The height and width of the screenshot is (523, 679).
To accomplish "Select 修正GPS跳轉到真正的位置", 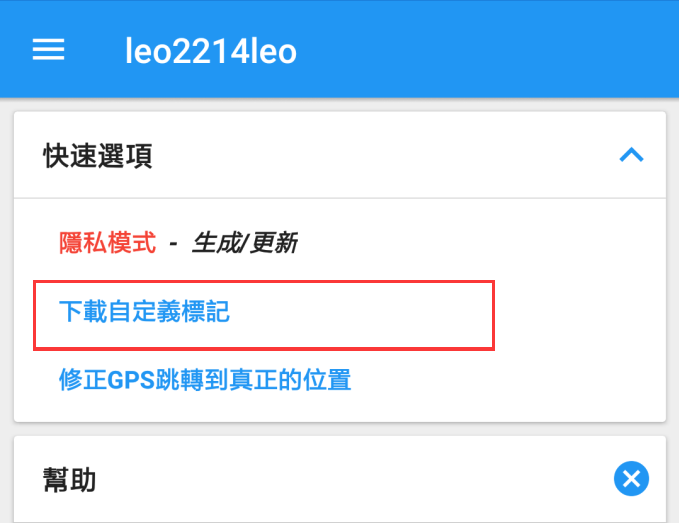I will coord(205,380).
